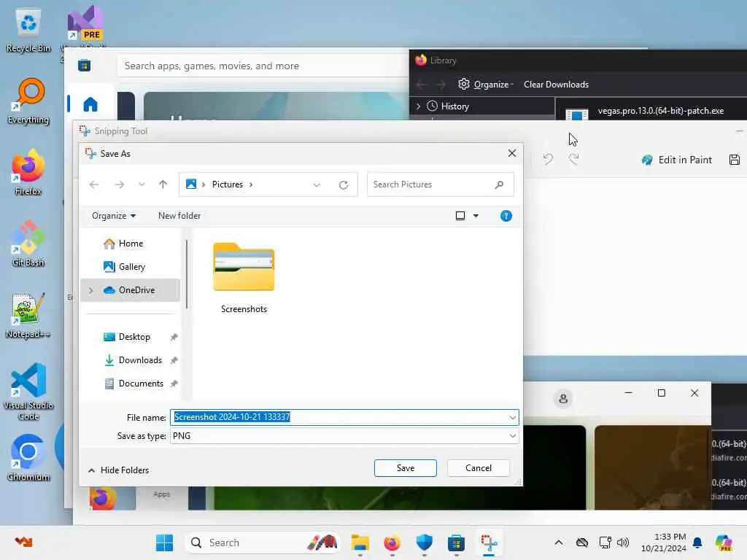Open Firefox from taskbar
Image resolution: width=747 pixels, height=560 pixels.
coord(392,542)
